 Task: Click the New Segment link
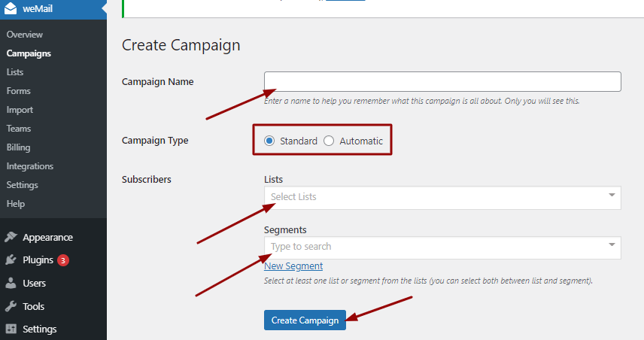(293, 266)
